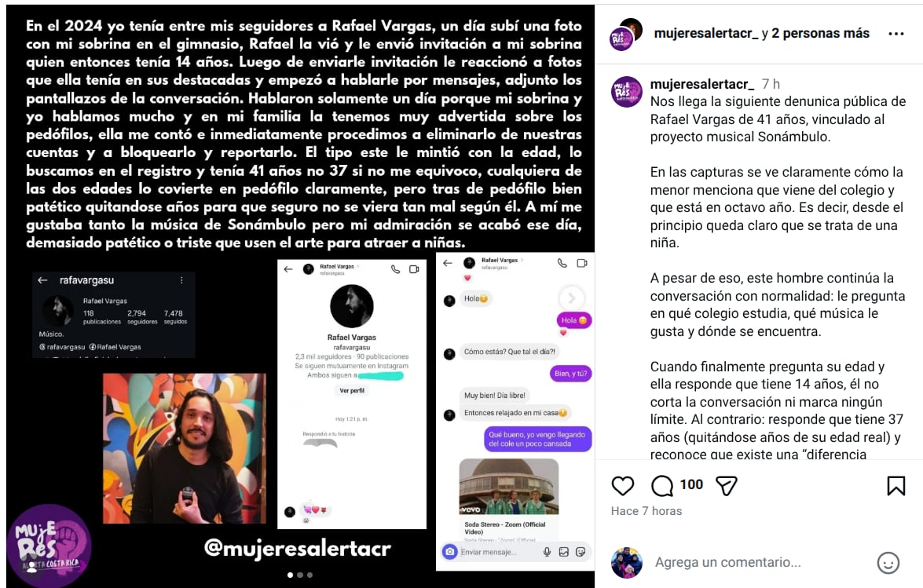The height and width of the screenshot is (588, 923).
Task: Click the overlapping profile avatars in header
Action: pos(626,35)
